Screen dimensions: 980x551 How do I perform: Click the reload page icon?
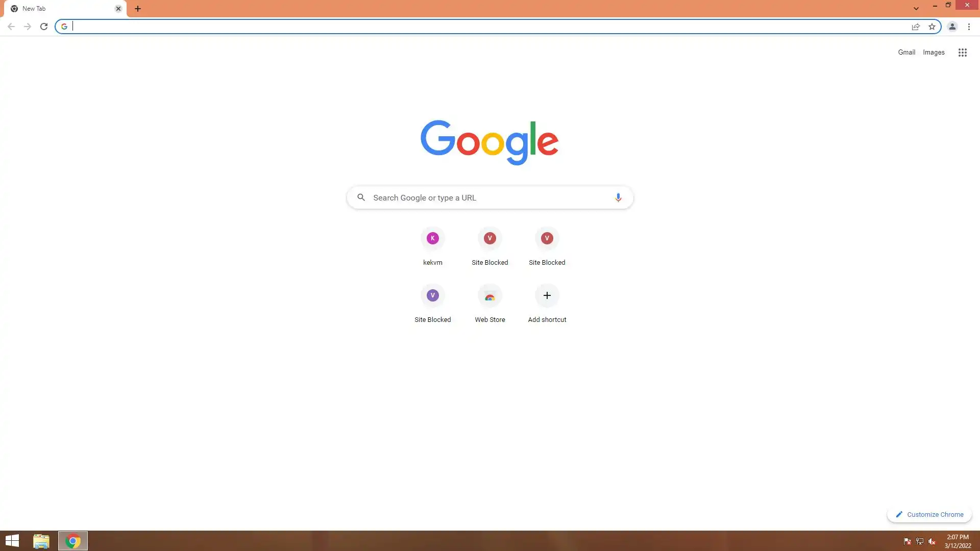[x=44, y=27]
